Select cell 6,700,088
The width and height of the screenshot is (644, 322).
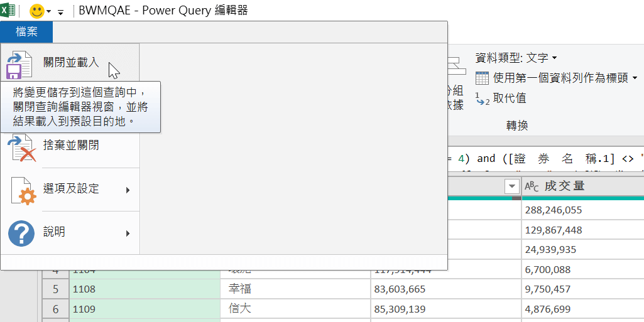583,270
